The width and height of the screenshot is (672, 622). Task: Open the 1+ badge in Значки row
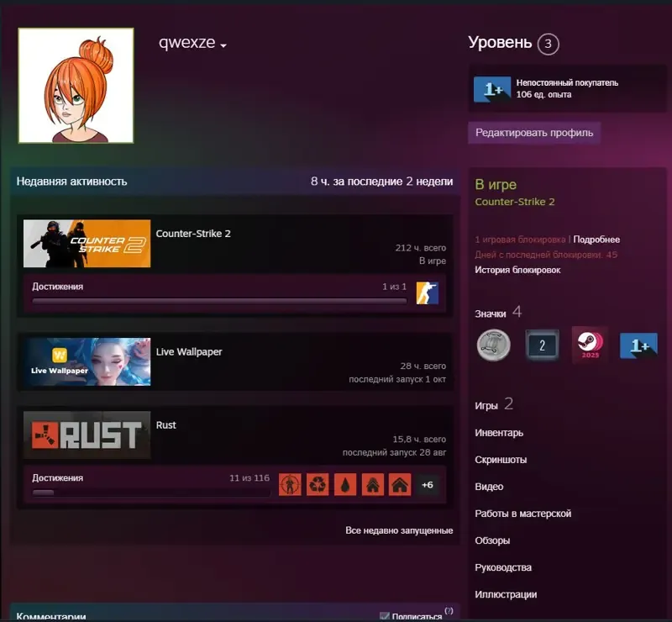[x=638, y=345]
